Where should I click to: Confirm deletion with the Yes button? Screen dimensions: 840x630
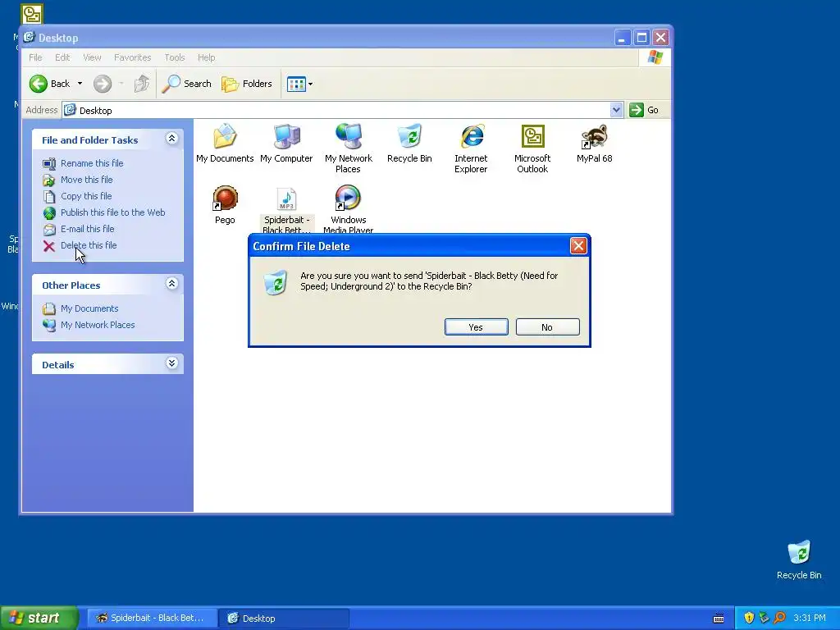tap(477, 326)
